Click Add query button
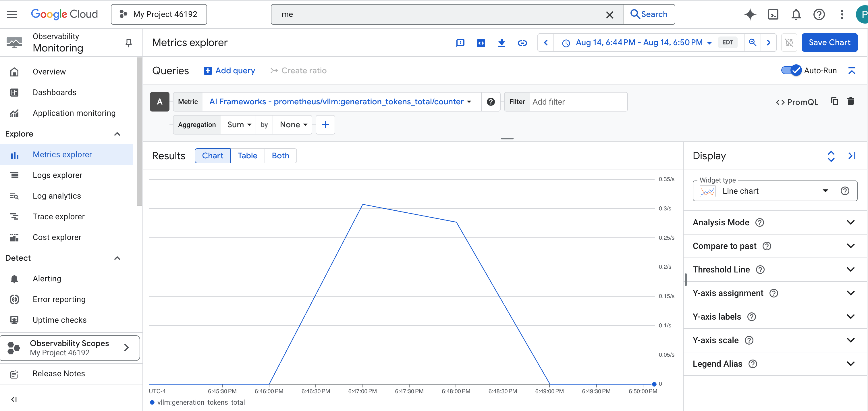The width and height of the screenshot is (868, 411). [229, 70]
